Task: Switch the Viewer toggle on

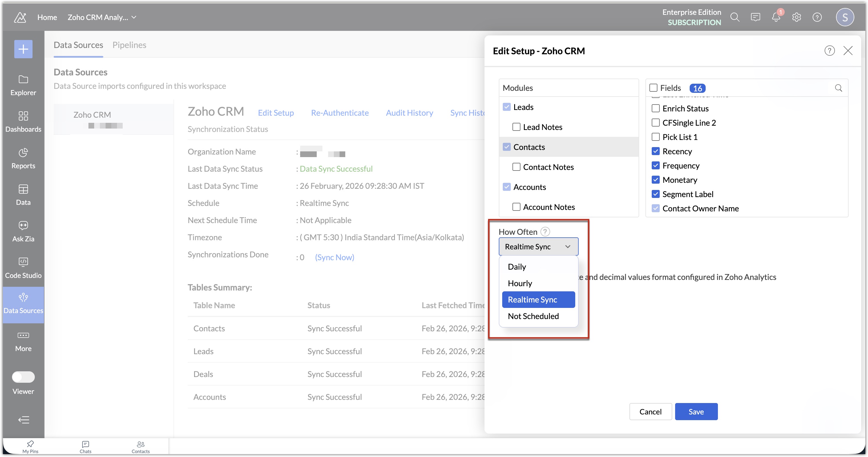Action: coord(23,377)
